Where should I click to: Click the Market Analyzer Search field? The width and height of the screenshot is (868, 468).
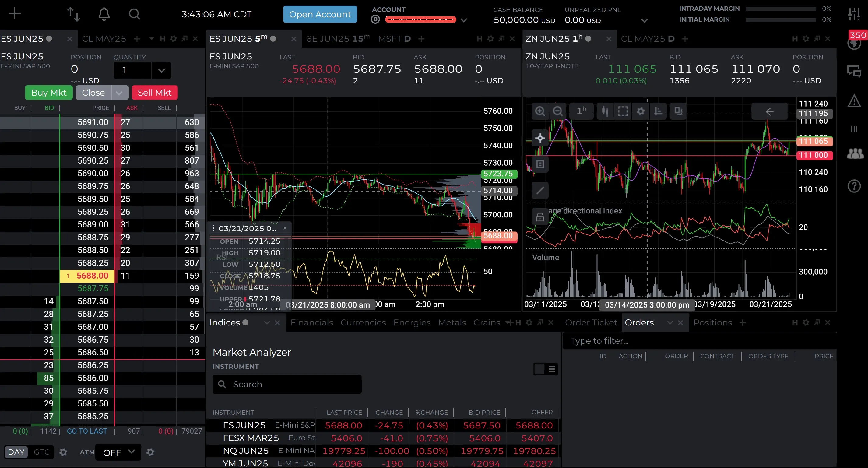tap(287, 385)
